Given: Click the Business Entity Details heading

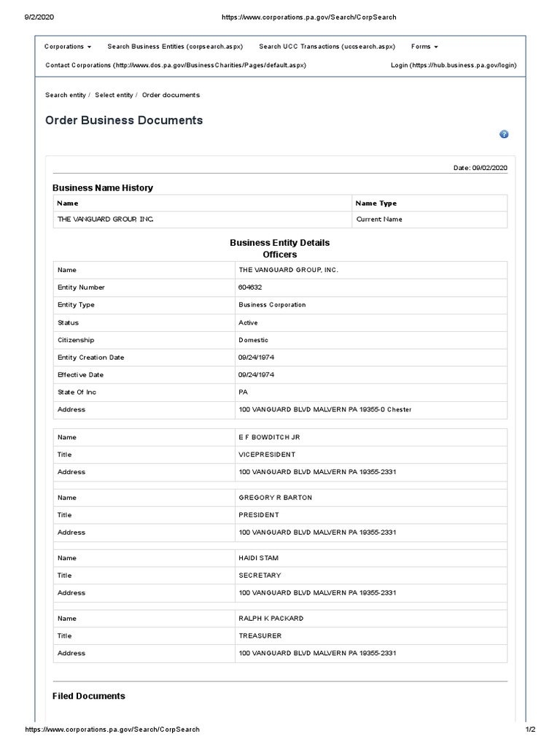Looking at the screenshot, I should pyautogui.click(x=279, y=243).
